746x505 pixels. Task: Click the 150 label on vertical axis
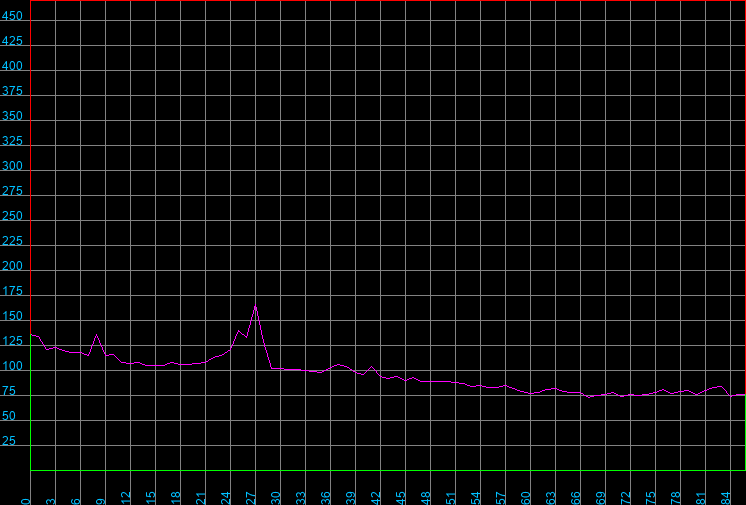(12, 316)
